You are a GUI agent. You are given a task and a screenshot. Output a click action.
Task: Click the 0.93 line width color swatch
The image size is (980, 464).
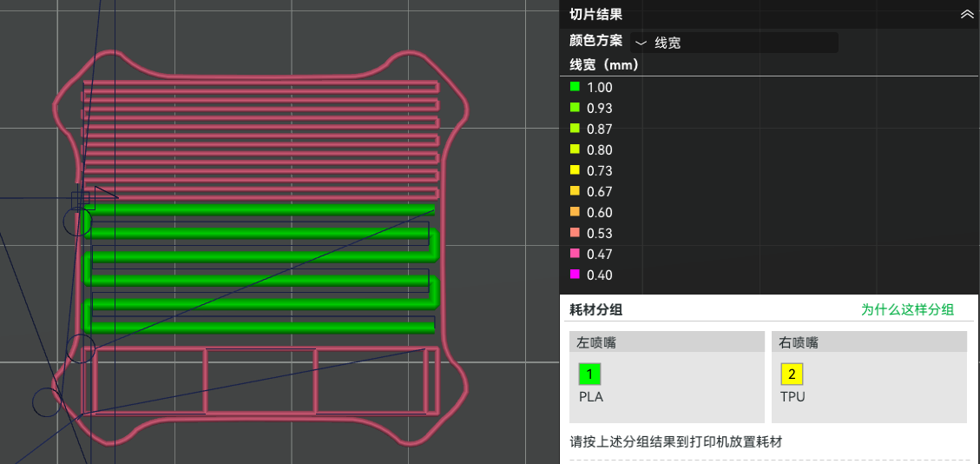click(575, 108)
